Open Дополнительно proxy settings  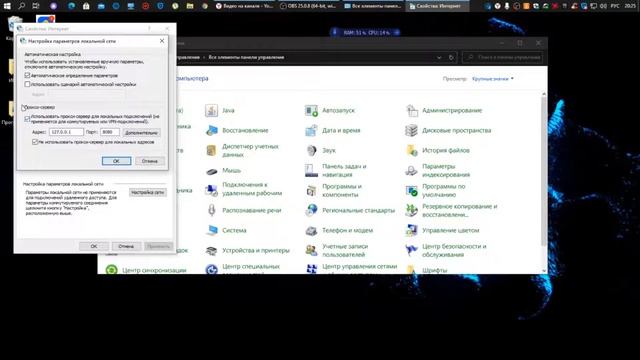coord(141,132)
